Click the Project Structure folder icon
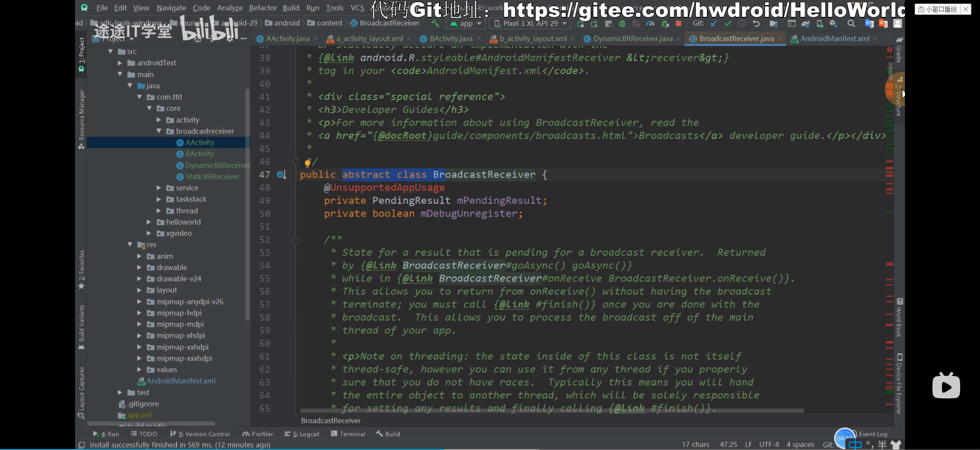Viewport: 980px width, 450px height. pyautogui.click(x=773, y=23)
